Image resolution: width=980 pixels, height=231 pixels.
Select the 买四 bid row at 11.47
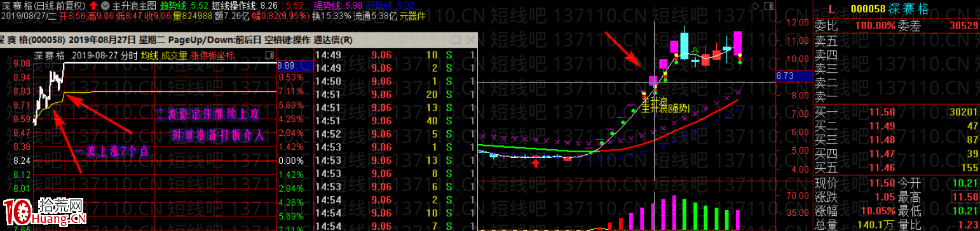pos(897,154)
